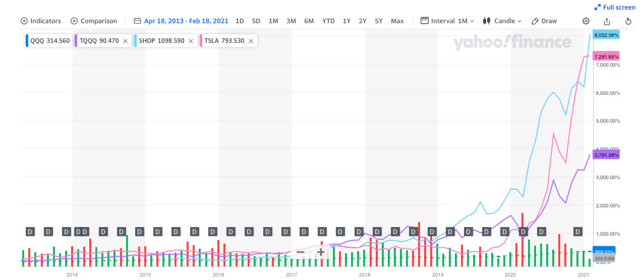Image resolution: width=644 pixels, height=280 pixels.
Task: Switch to the 5Y range
Action: [x=379, y=21]
